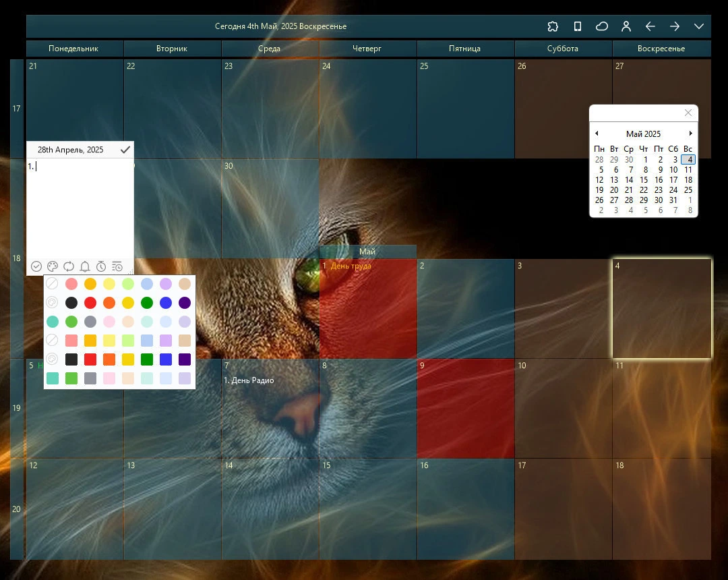Click the Суббота weekday column header
The width and height of the screenshot is (728, 580).
tap(563, 49)
